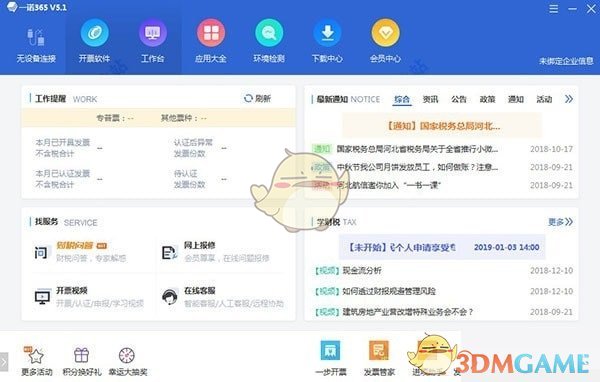This screenshot has height=382, width=600.
Task: Switch to 资讯 notice tab
Action: (430, 99)
